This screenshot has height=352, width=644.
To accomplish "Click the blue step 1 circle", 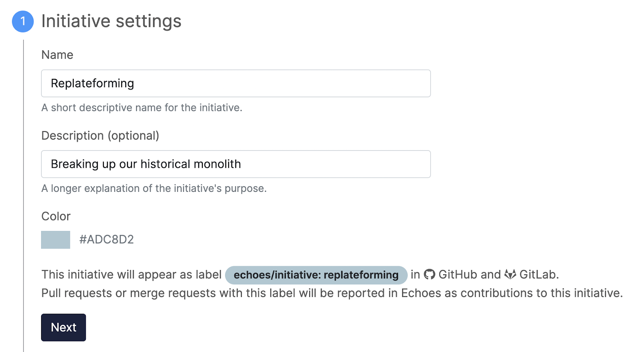I will (23, 21).
